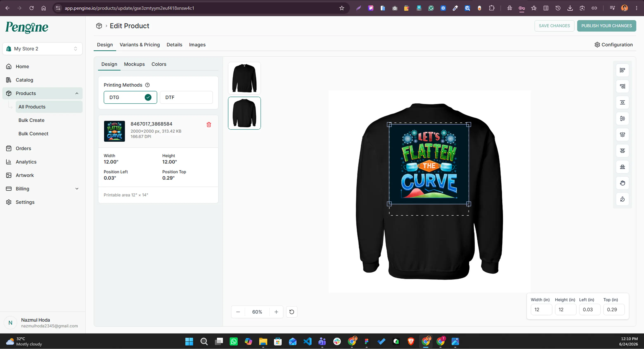Image resolution: width=644 pixels, height=349 pixels.
Task: Click the align-left icon in the canvas toolbar
Action: 622,70
